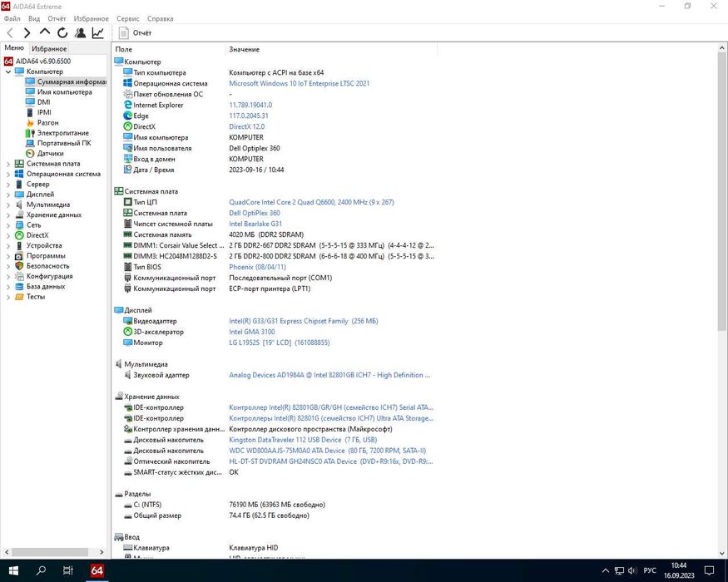Open the Windows Start menu
728x582 pixels.
tap(13, 570)
